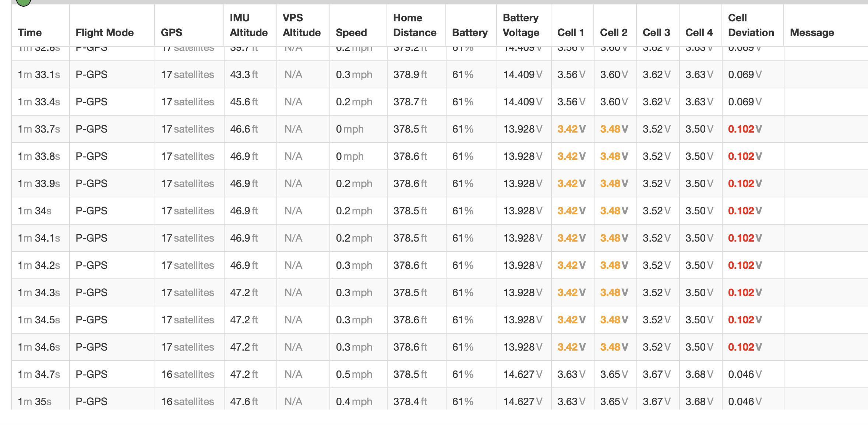Select the 43.3 ft IMU altitude cell
868x425 pixels.
coord(244,74)
